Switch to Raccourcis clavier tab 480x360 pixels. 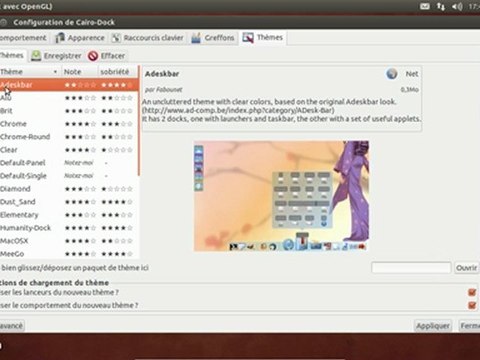147,38
